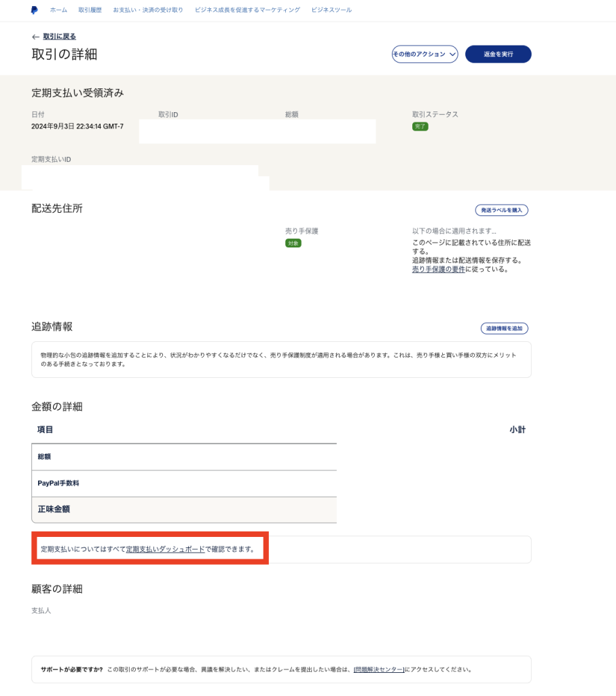Click the PayPal logo icon
This screenshot has width=616, height=696.
(34, 10)
